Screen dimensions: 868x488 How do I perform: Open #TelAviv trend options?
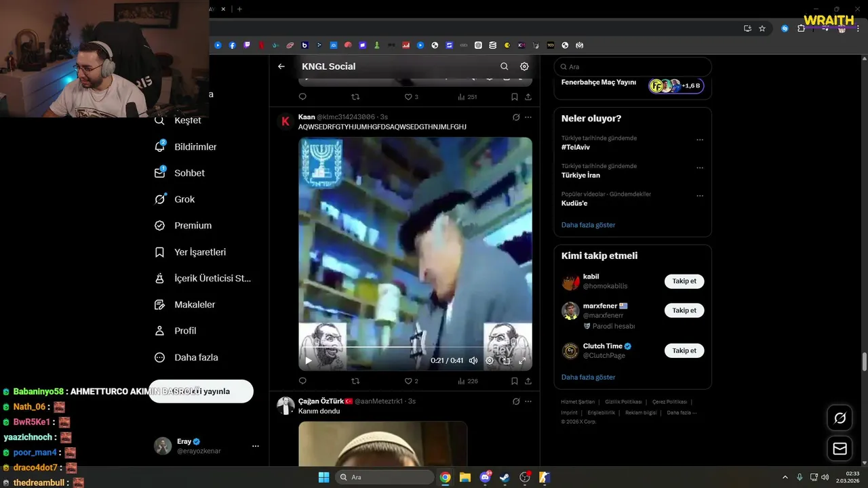[700, 140]
